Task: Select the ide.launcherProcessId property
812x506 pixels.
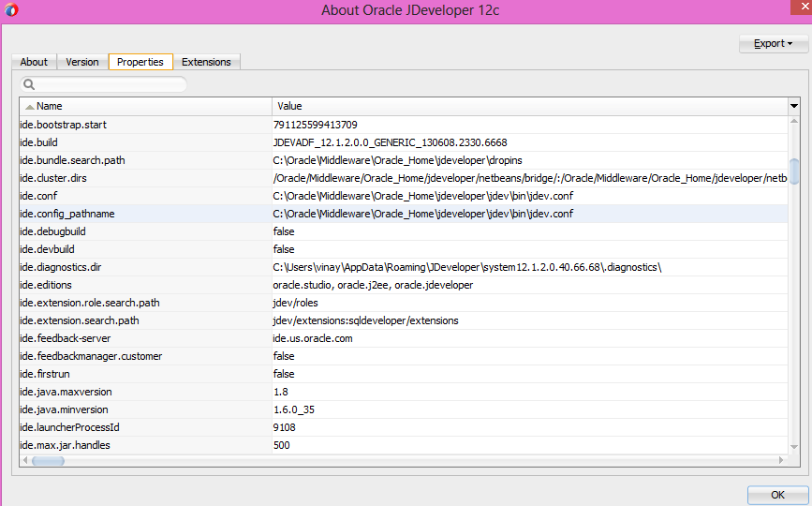Action: click(70, 427)
